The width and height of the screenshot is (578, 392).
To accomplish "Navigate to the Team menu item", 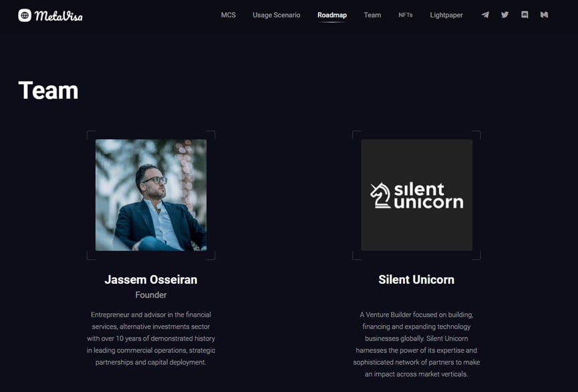I will [372, 15].
